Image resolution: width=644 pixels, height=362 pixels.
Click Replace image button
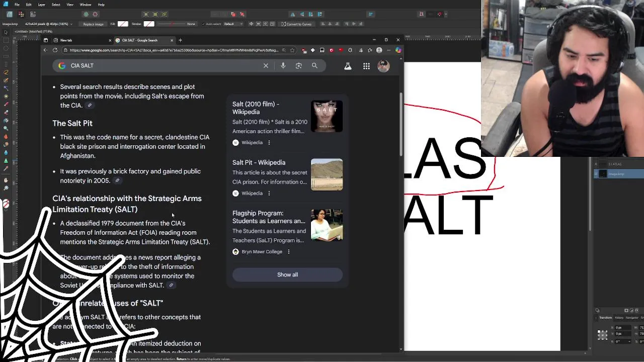[x=93, y=24]
